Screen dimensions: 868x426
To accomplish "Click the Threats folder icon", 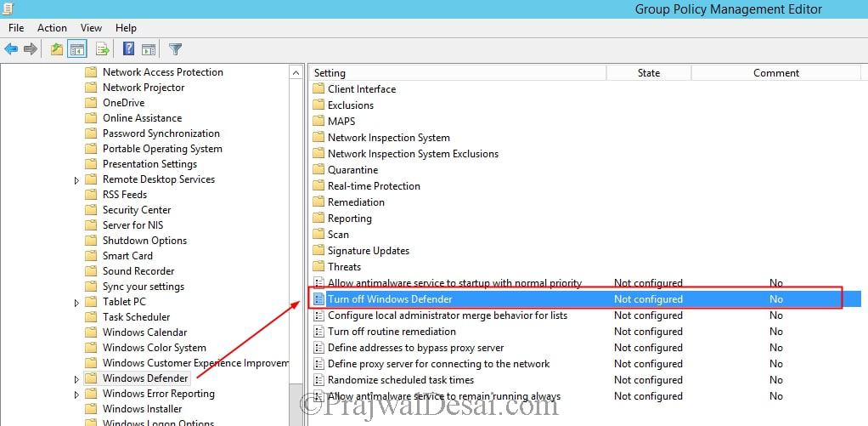I will pos(318,267).
